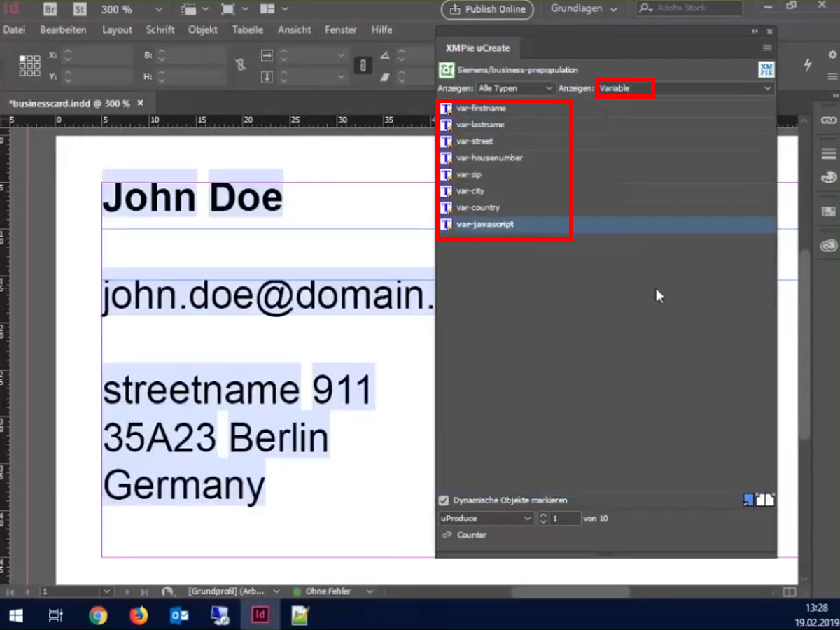Viewport: 840px width, 630px height.
Task: Click the Adobe Stock search field
Action: (689, 8)
